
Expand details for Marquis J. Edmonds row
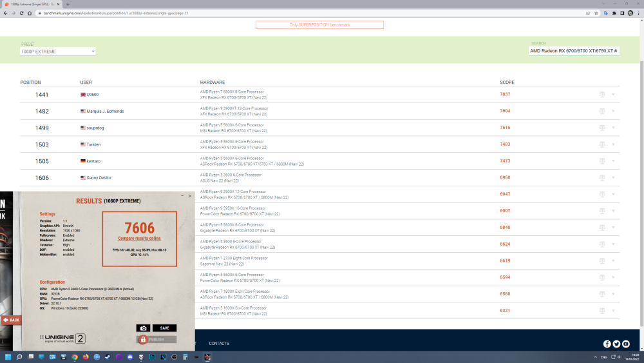(x=613, y=111)
